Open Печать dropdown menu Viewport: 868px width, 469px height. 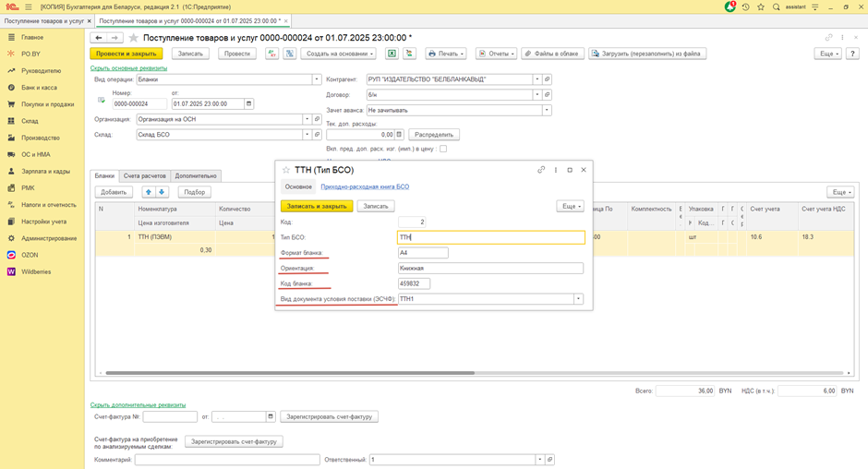[446, 54]
